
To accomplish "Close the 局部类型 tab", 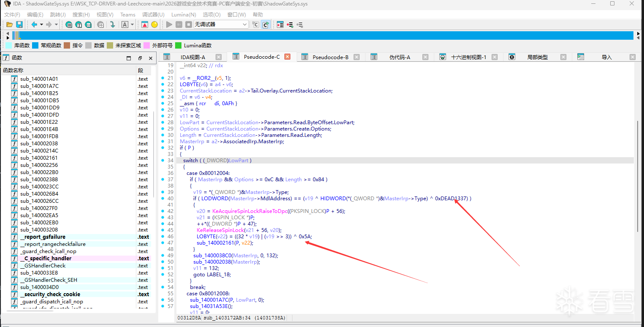I will [x=563, y=57].
